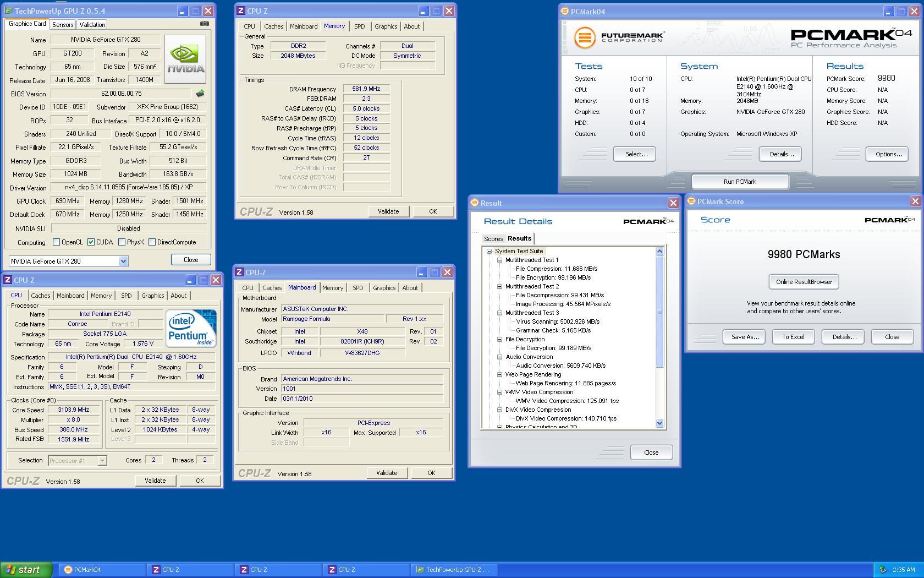This screenshot has height=578, width=924.
Task: Click the Run PCMark button
Action: coord(740,182)
